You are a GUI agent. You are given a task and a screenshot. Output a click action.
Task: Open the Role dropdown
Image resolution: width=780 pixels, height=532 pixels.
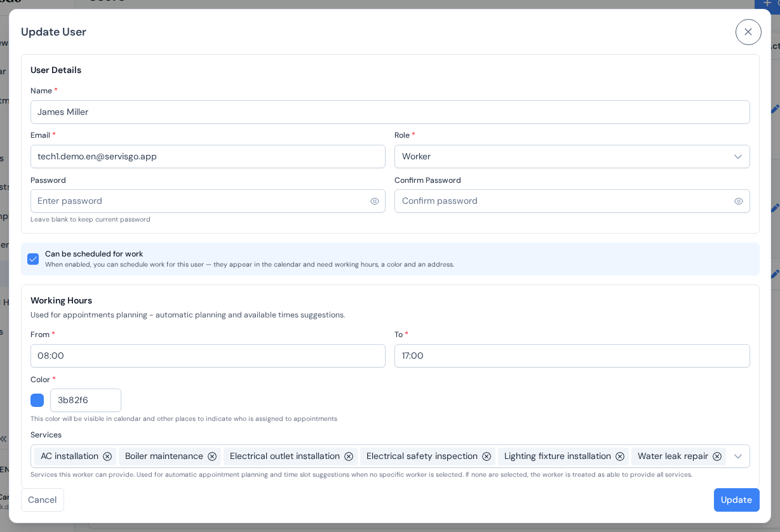[572, 157]
